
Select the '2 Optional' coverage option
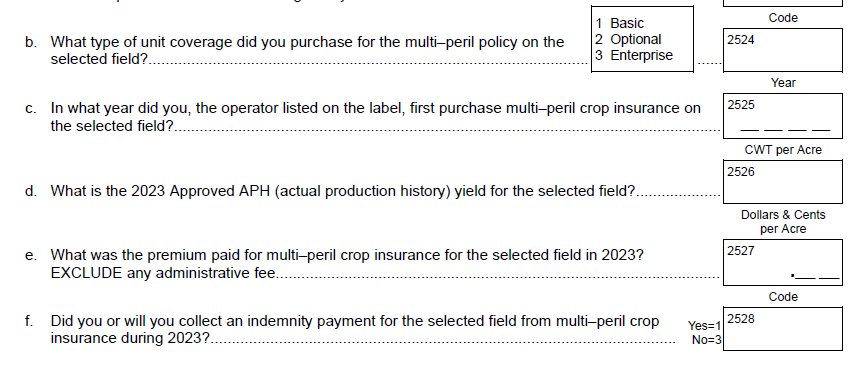(628, 40)
